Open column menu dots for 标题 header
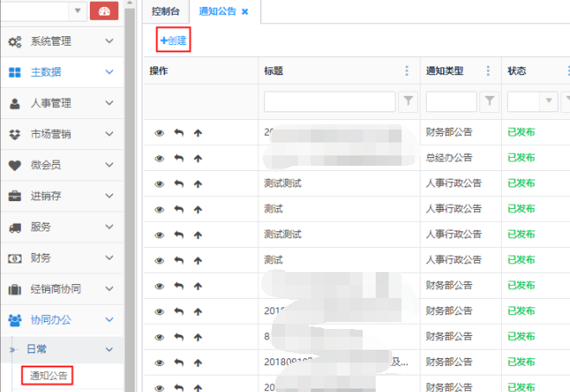 tap(407, 71)
